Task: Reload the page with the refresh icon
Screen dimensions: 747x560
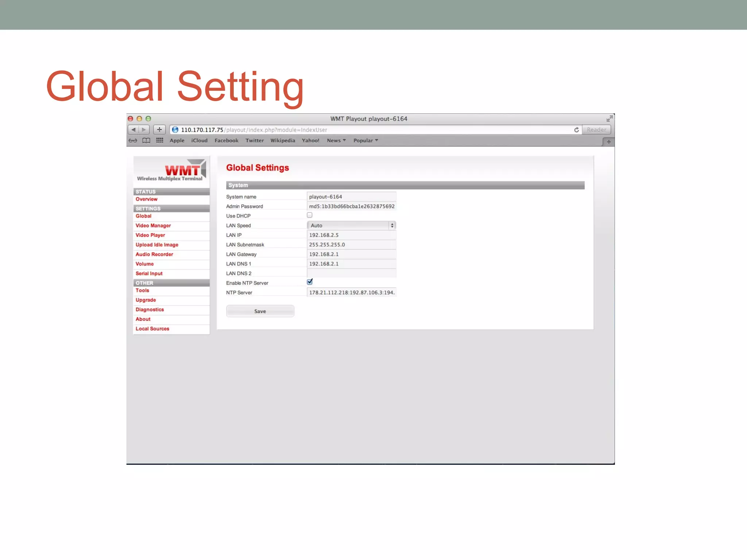Action: [x=576, y=130]
